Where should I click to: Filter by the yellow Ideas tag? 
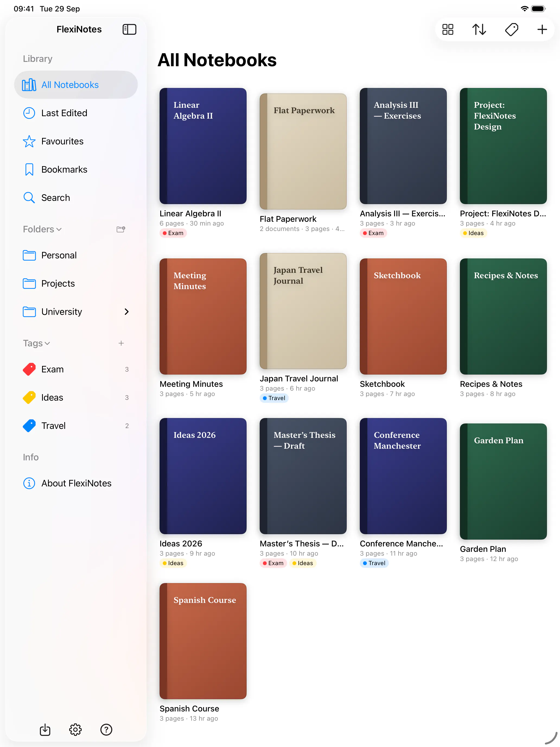click(x=76, y=397)
